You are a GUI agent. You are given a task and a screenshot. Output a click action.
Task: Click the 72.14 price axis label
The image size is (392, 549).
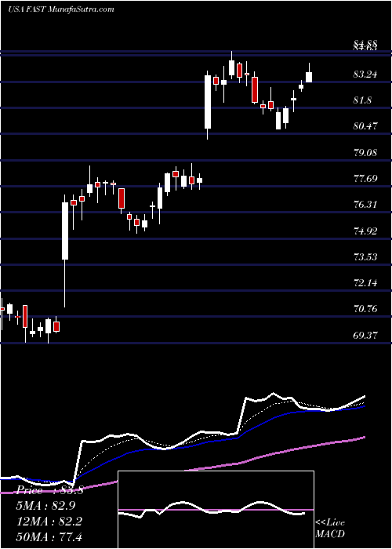pyautogui.click(x=365, y=282)
